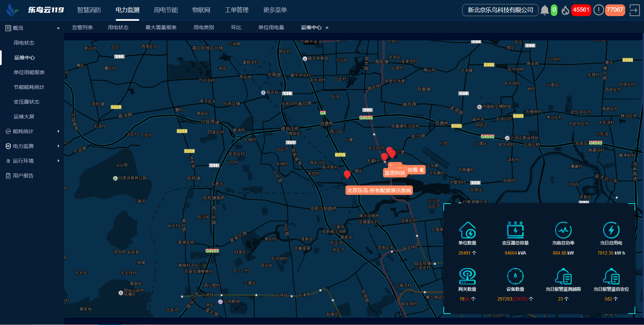Click the 新北京乐鸟科技有限公司 company button
The image size is (644, 325).
(500, 10)
